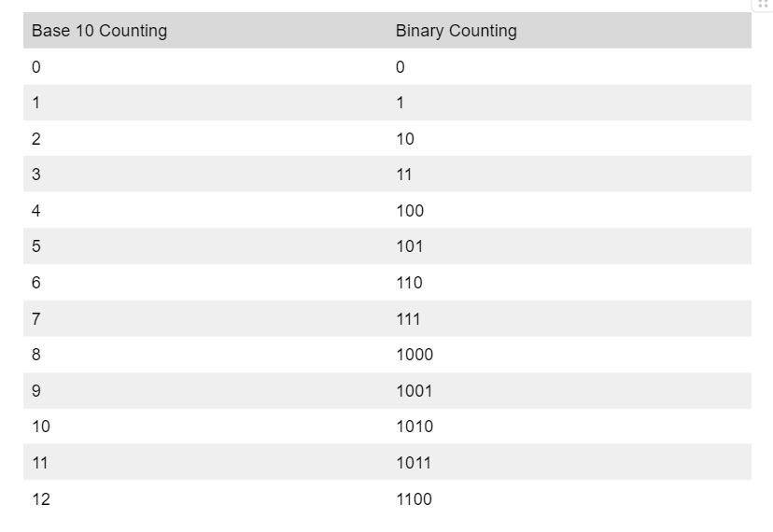773x532 pixels.
Task: Select base 10 number 6
Action: (x=36, y=283)
